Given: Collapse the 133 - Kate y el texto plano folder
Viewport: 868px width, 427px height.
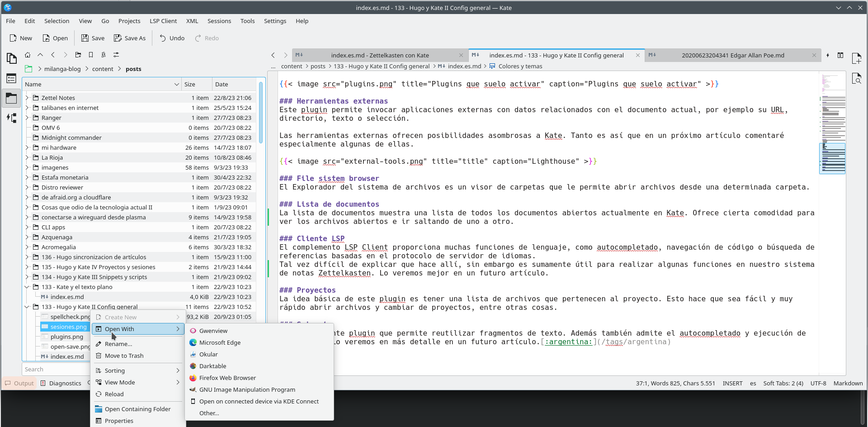Looking at the screenshot, I should (x=27, y=287).
